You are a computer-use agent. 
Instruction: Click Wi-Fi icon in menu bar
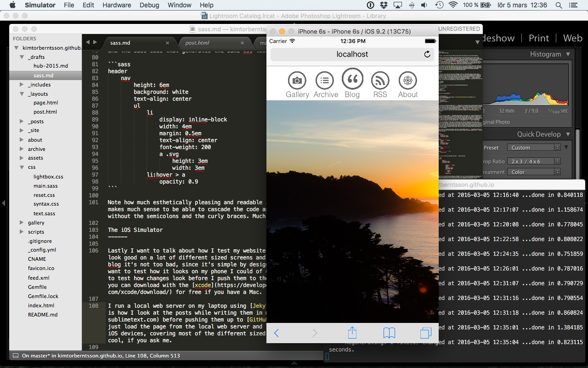pos(453,5)
